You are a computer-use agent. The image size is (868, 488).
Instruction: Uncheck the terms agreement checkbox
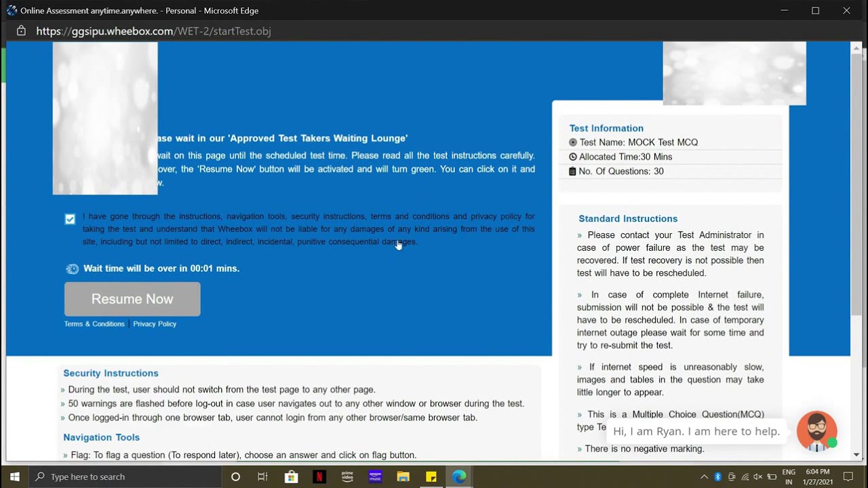70,220
